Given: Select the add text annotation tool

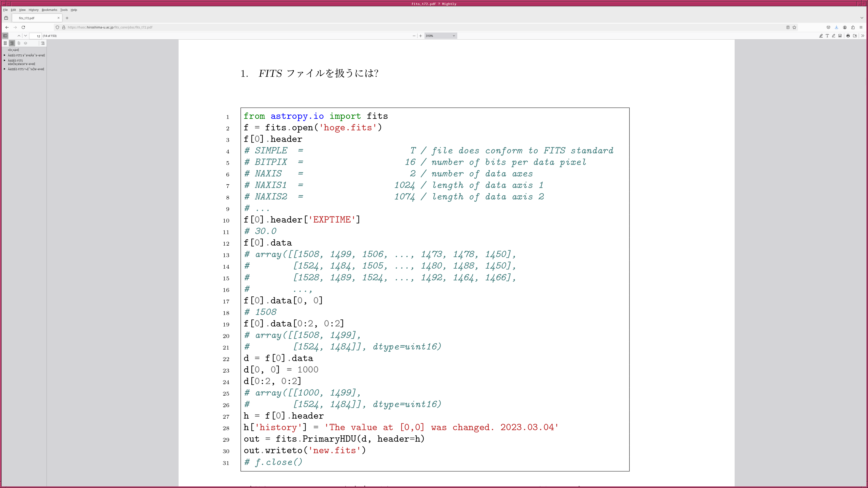Looking at the screenshot, I should click(827, 36).
